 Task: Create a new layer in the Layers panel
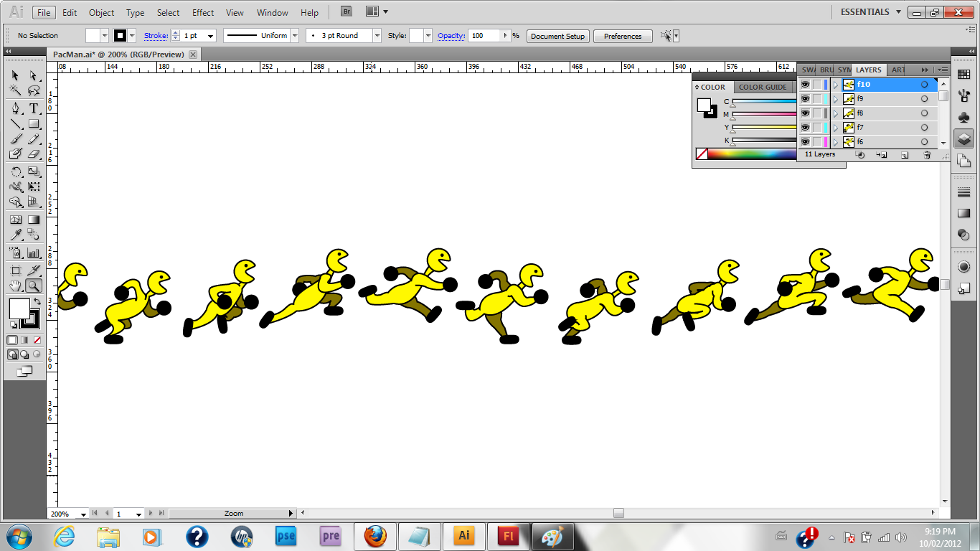point(905,155)
